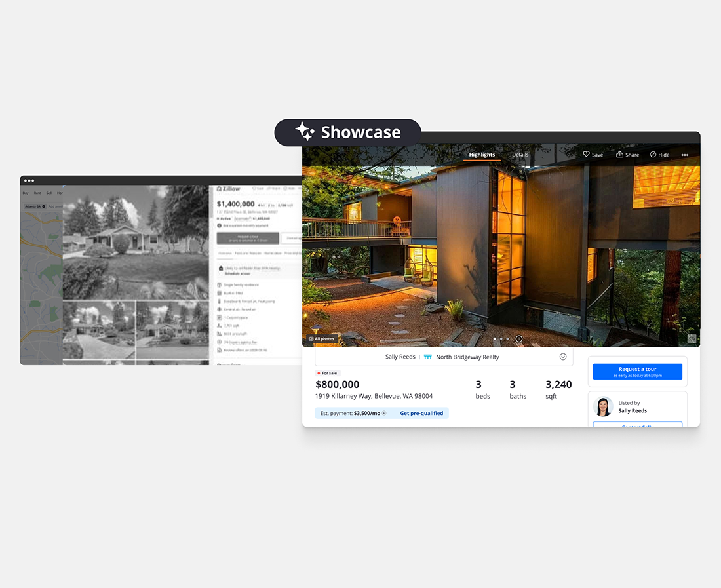Click the North Bridgeway Realty logo icon
The height and width of the screenshot is (588, 721).
[427, 357]
